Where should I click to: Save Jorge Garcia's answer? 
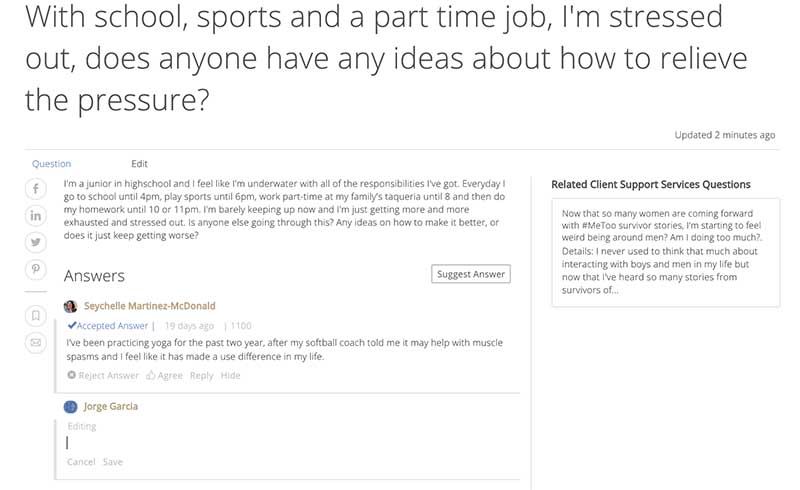click(113, 462)
